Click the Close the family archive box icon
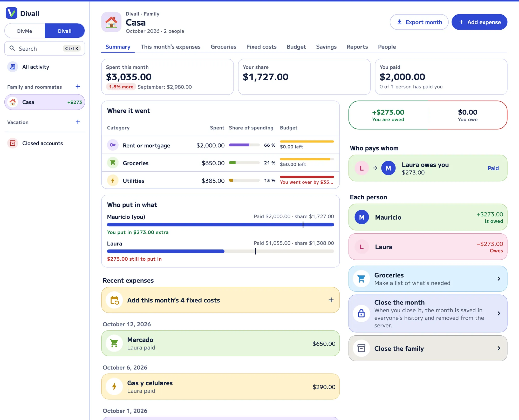Viewport: 519px width, 420px height. (361, 348)
